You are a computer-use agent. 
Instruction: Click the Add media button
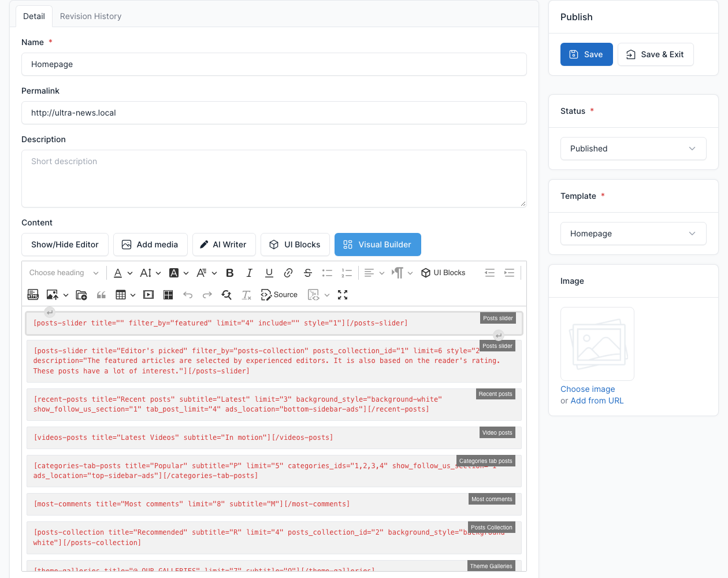(150, 244)
